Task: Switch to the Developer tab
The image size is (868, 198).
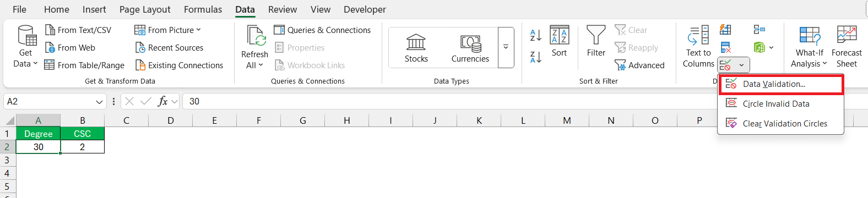Action: [365, 9]
